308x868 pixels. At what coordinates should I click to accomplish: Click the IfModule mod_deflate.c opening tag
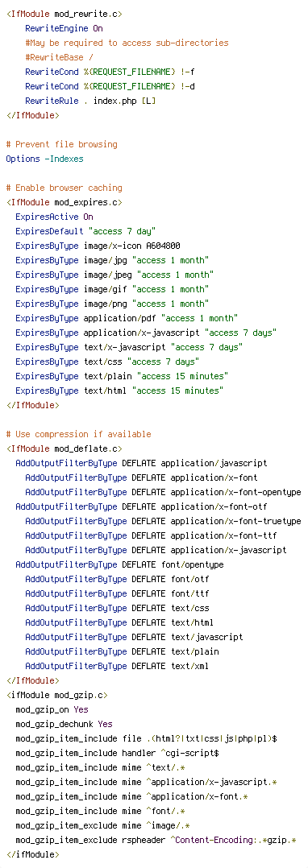pyautogui.click(x=65, y=448)
